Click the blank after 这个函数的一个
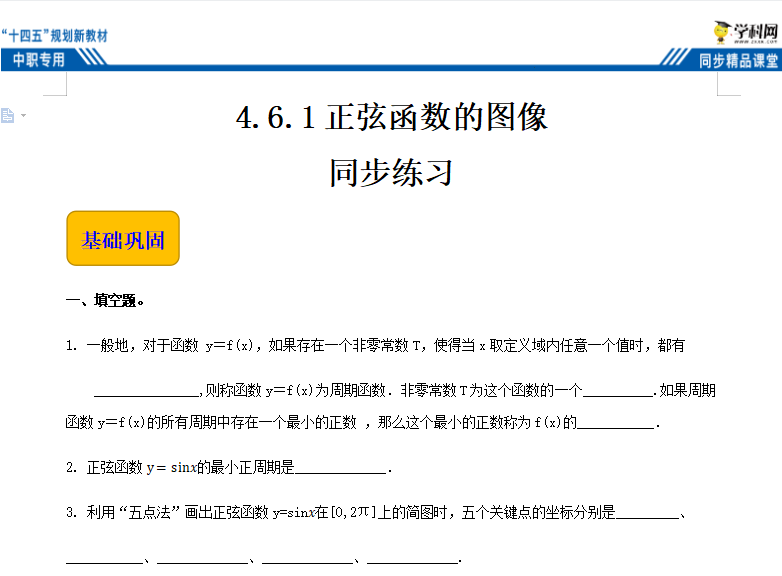Viewport: 782px width, 576px height. (x=617, y=391)
